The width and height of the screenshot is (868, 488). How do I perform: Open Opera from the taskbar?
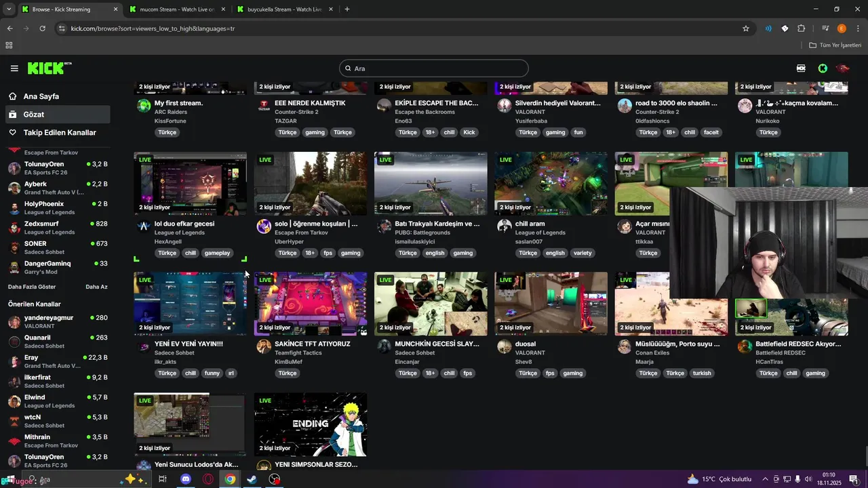pos(208,479)
